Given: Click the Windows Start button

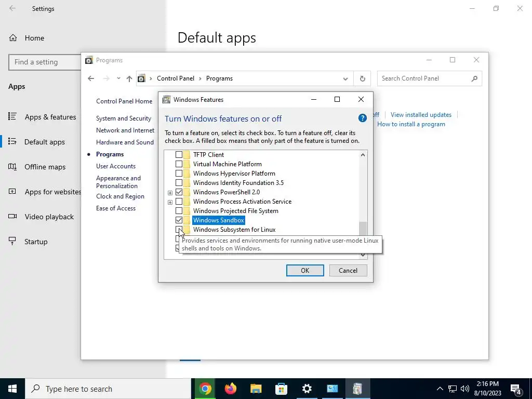Looking at the screenshot, I should [x=12, y=389].
